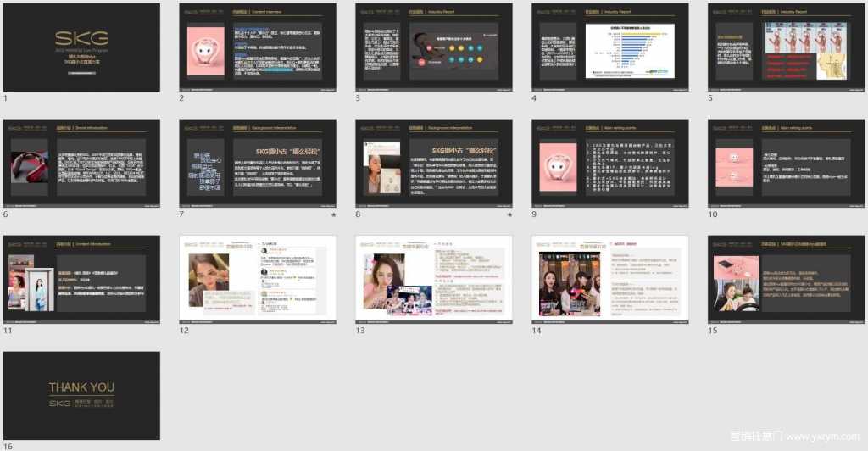Select slide 2 Content overview thumbnail
868x451 pixels.
pos(258,47)
